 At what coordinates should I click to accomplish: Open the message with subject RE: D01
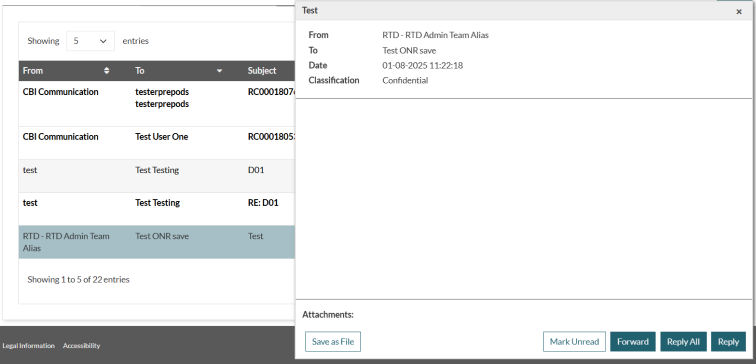click(x=263, y=203)
